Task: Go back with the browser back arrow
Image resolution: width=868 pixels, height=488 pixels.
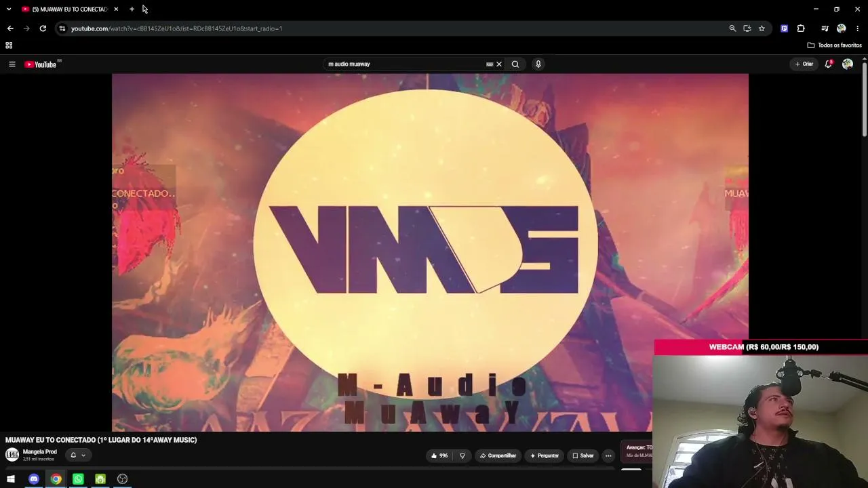Action: click(10, 28)
